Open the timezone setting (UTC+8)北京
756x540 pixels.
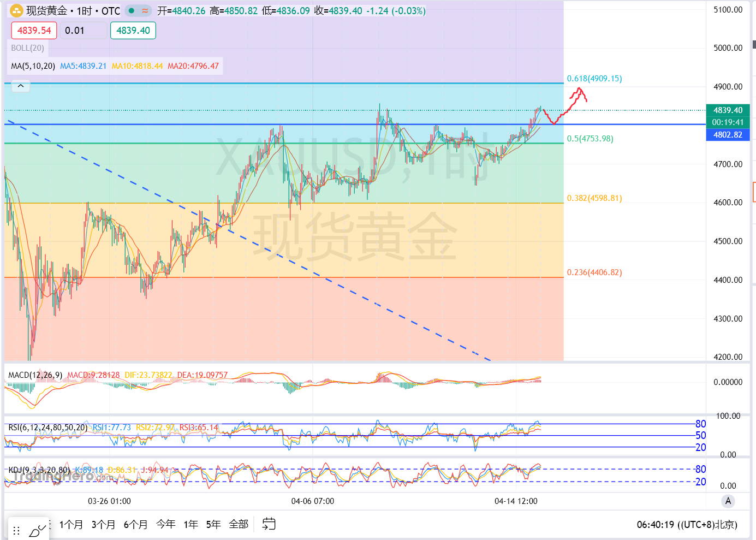click(707, 525)
